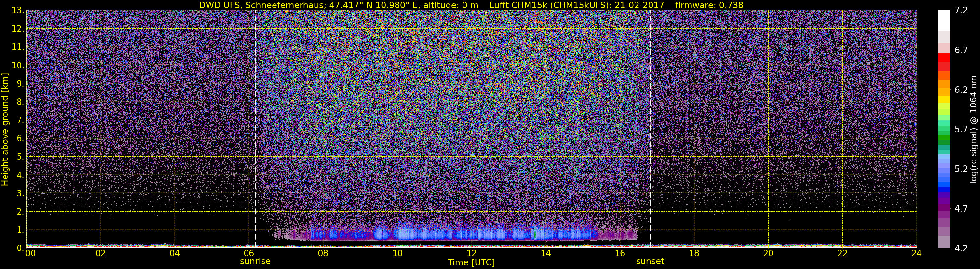Click the time axis tick label '08'
Screen dimensions: 980x269
click(x=323, y=253)
